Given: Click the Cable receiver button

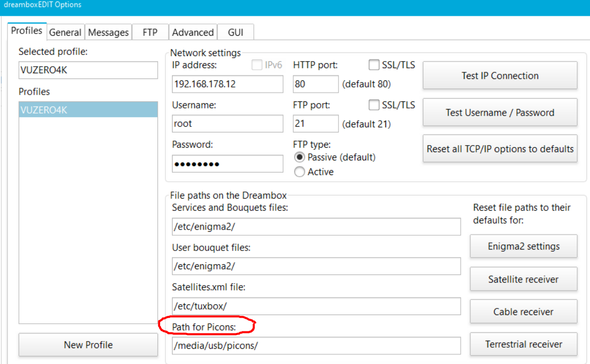Looking at the screenshot, I should (523, 312).
